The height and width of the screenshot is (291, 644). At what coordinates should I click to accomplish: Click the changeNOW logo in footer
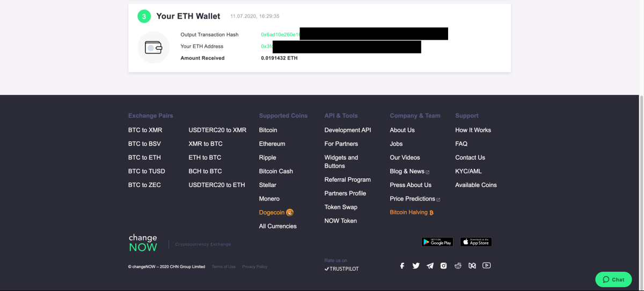[143, 243]
